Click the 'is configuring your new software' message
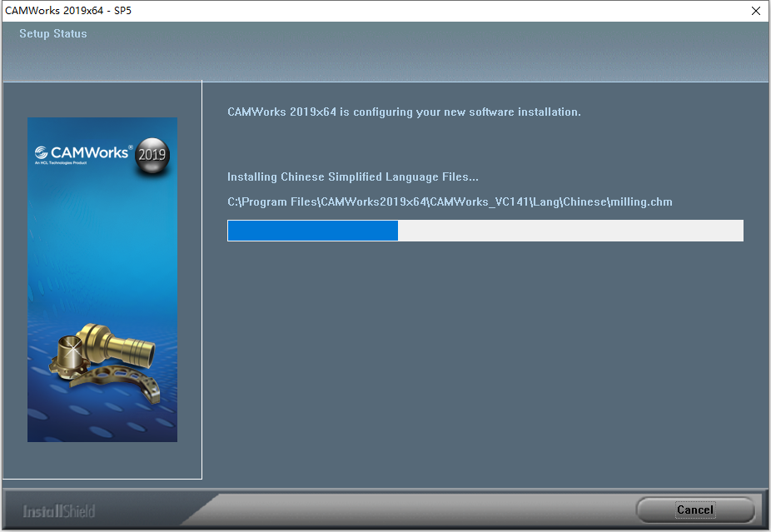Screen dimensions: 771x532 point(404,112)
